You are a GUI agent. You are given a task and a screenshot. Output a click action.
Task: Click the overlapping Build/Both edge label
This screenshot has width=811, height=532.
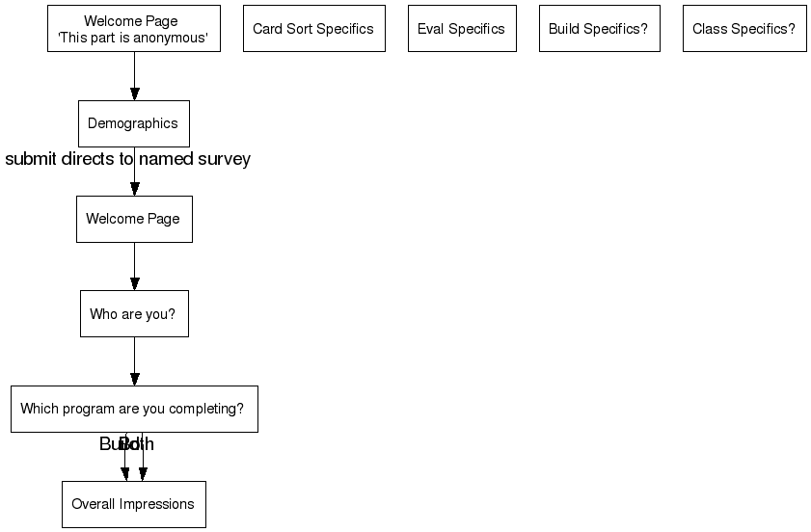coord(126,444)
